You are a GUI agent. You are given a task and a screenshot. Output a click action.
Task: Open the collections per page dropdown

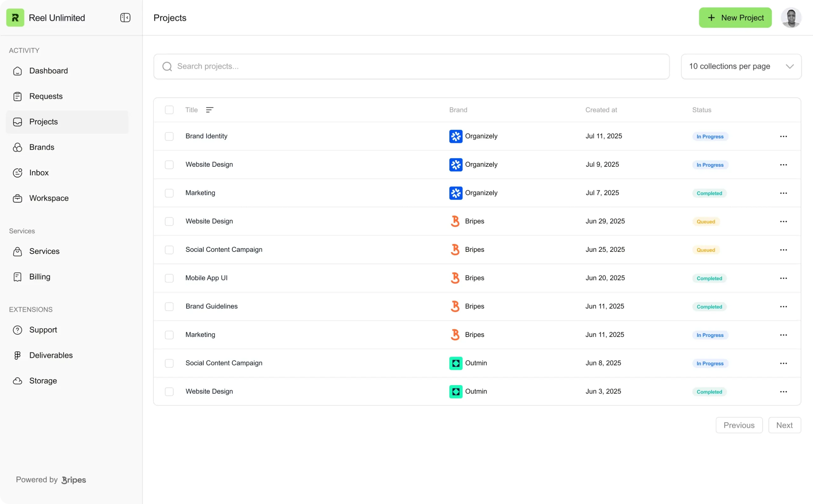741,66
